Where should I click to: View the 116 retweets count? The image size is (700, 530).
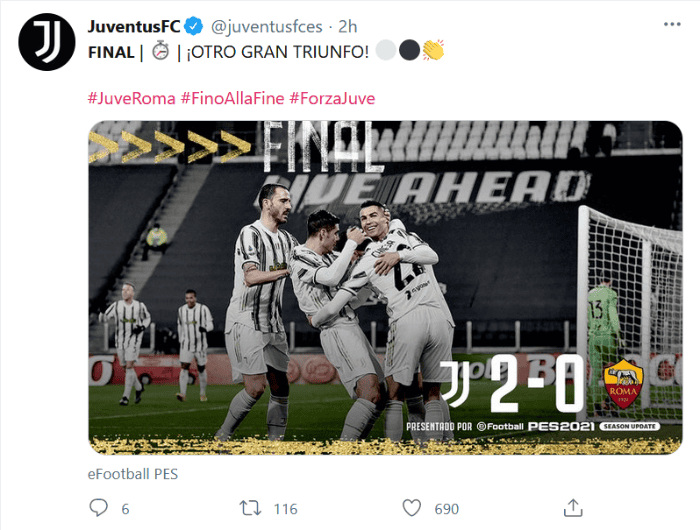pyautogui.click(x=285, y=509)
